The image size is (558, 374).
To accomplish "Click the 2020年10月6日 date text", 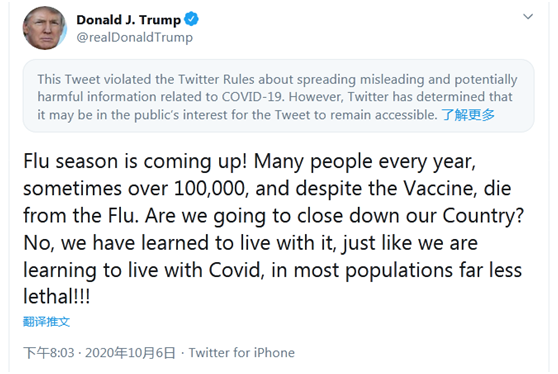I will click(x=130, y=353).
